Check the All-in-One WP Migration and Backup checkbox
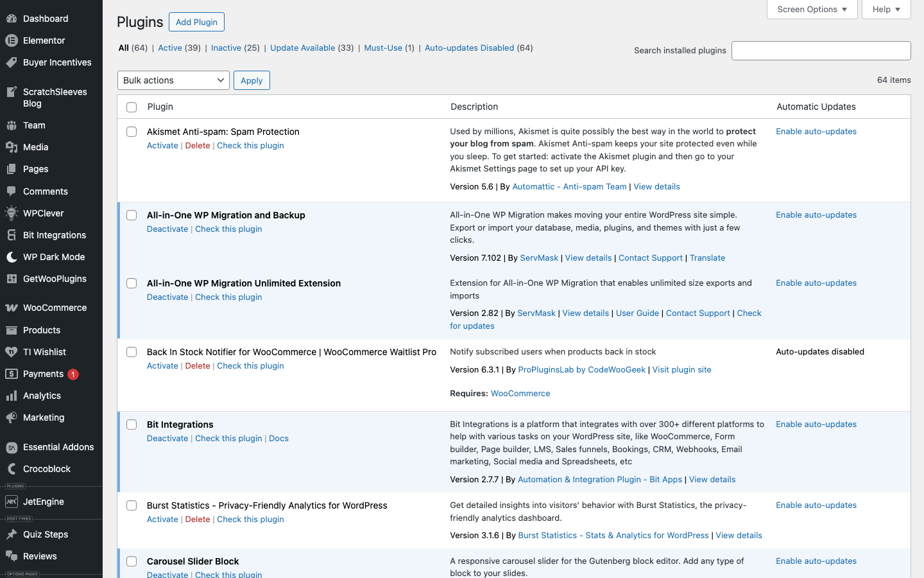Screen dimensions: 924x578 [x=132, y=215]
